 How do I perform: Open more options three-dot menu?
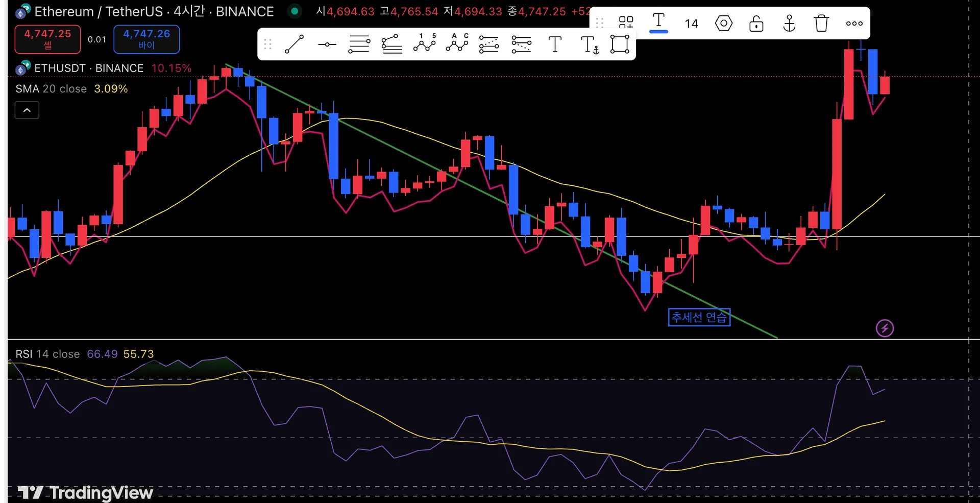[854, 23]
